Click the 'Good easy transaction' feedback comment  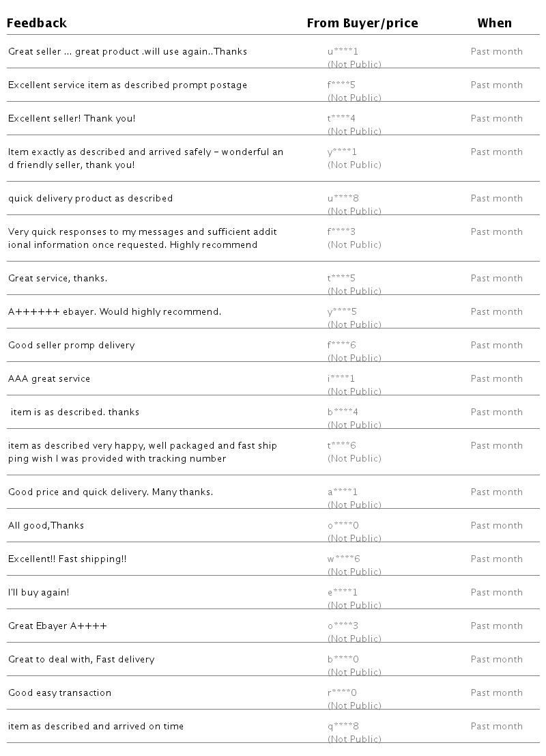pyautogui.click(x=59, y=692)
